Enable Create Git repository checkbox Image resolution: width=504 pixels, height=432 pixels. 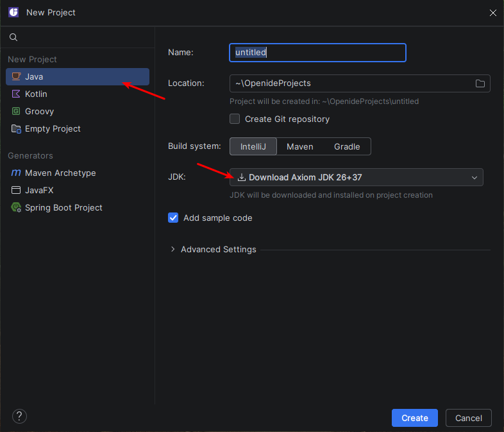pyautogui.click(x=235, y=119)
